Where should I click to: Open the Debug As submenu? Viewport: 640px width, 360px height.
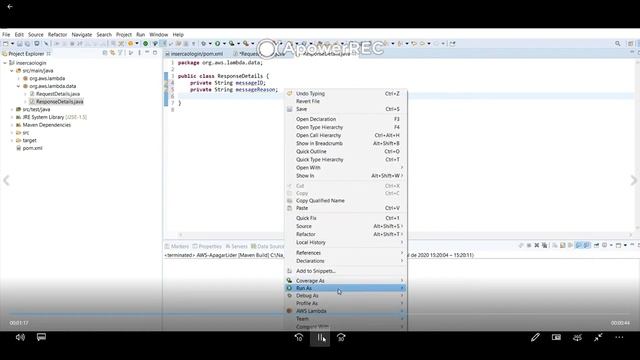(x=345, y=296)
